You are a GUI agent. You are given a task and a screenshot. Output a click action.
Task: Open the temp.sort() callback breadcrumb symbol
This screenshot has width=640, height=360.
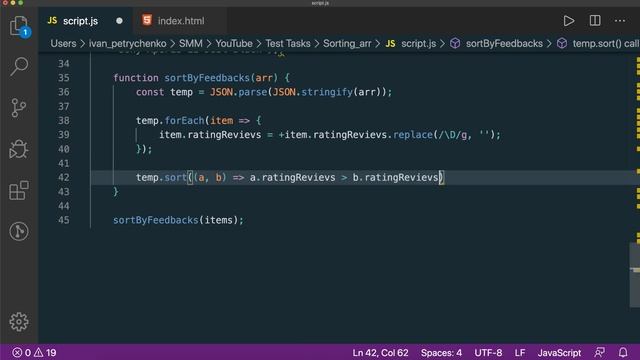(598, 44)
